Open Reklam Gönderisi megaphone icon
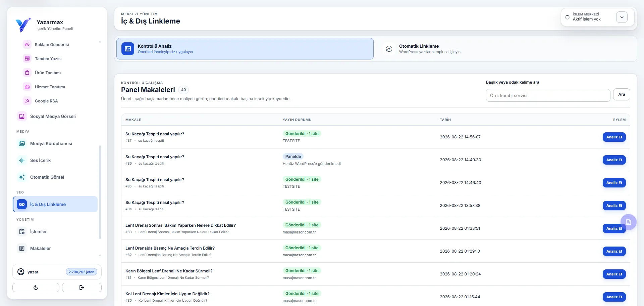Viewport: 644px width, 306px height. 27,44
